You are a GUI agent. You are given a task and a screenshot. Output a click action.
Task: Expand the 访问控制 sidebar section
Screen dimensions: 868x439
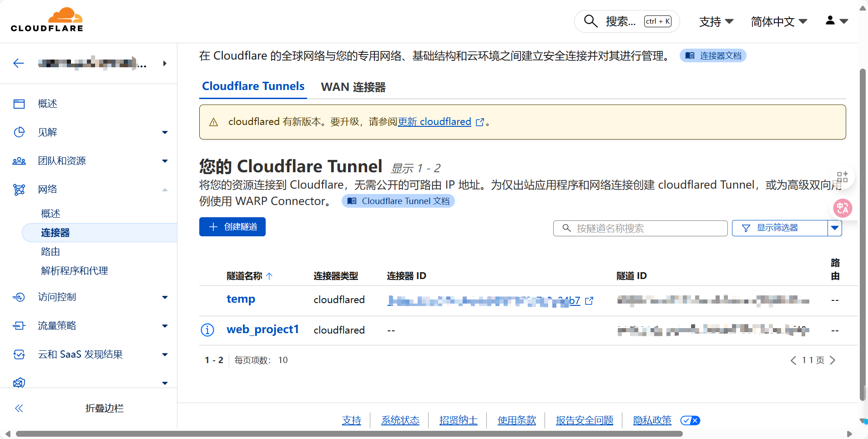click(x=165, y=298)
